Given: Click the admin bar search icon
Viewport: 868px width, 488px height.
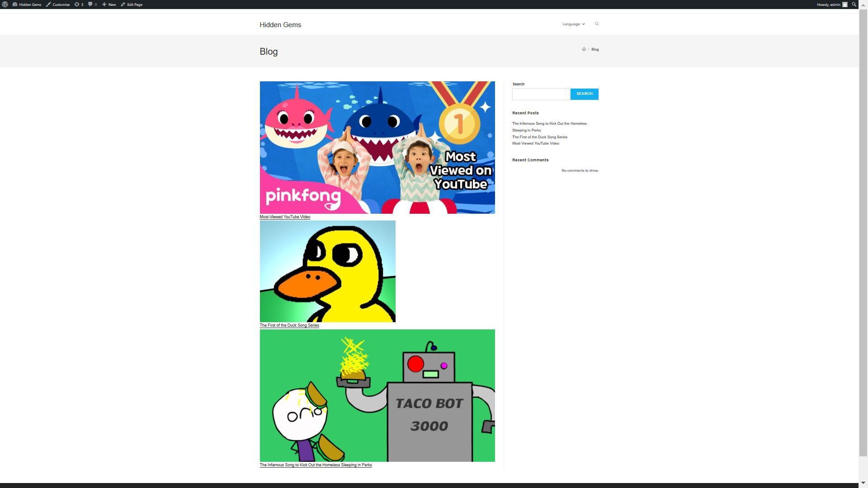Looking at the screenshot, I should (854, 5).
